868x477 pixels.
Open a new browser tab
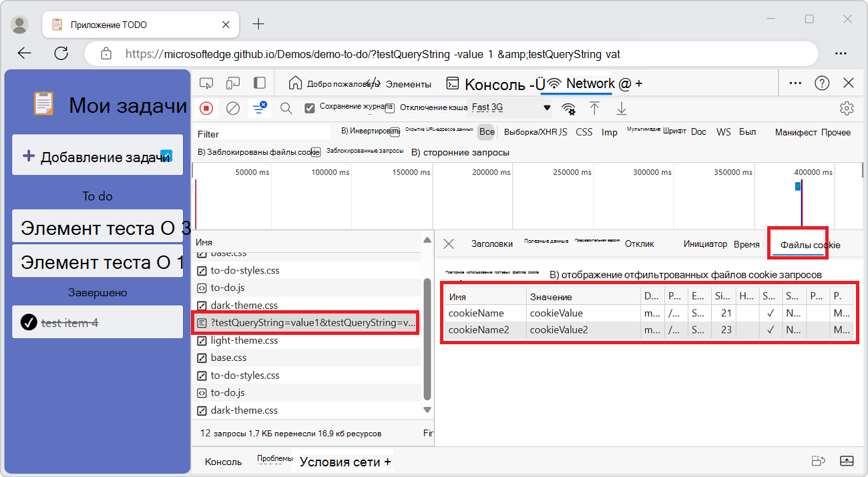pyautogui.click(x=258, y=25)
